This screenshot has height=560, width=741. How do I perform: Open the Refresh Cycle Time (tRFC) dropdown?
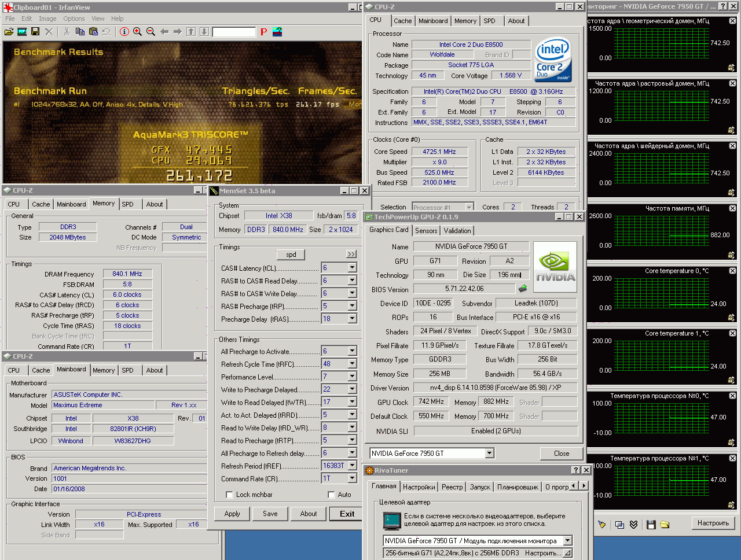click(352, 364)
